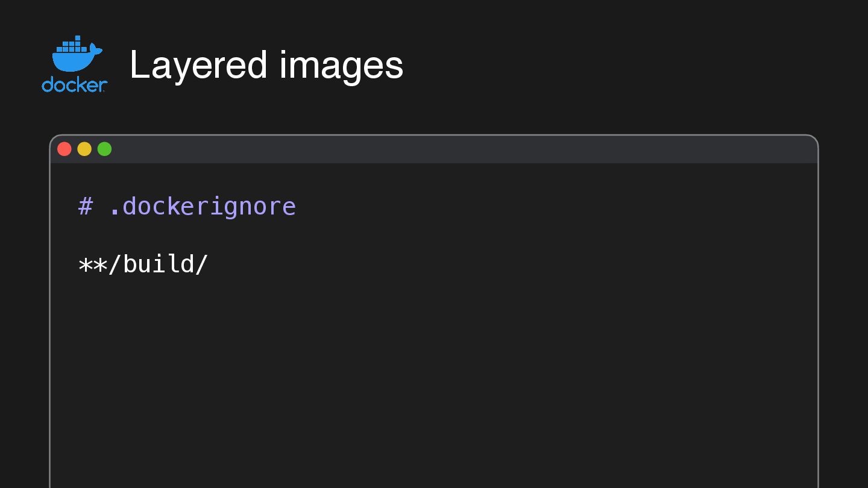
Task: Click the word "images" in the title
Action: [x=341, y=64]
